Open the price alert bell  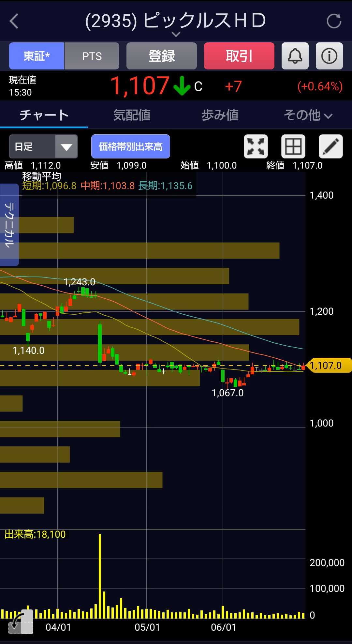pos(295,56)
